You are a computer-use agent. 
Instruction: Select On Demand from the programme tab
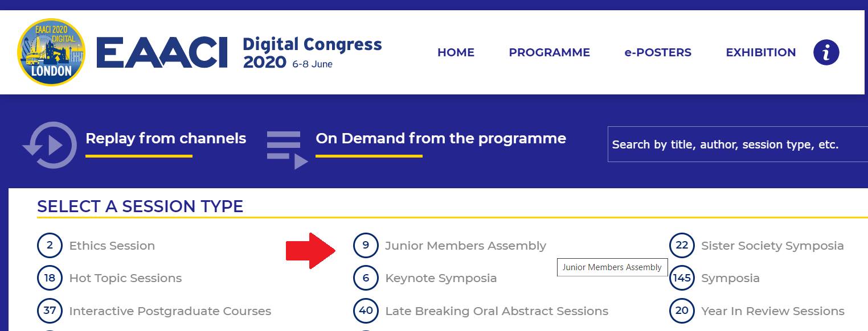point(441,139)
